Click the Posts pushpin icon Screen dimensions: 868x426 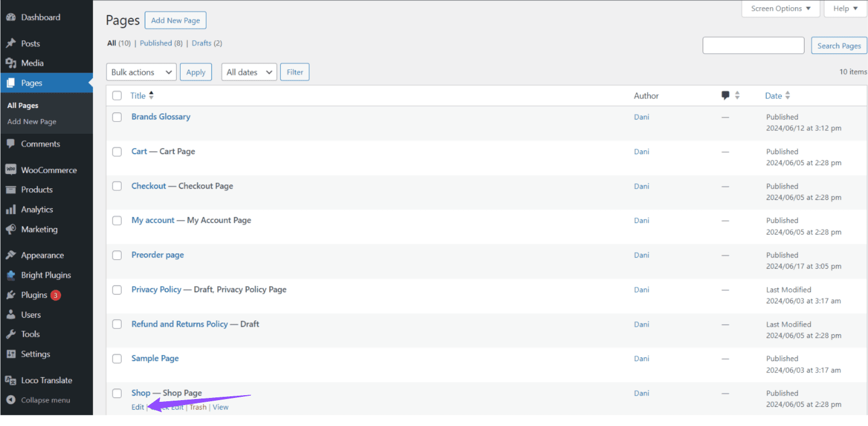pos(11,43)
